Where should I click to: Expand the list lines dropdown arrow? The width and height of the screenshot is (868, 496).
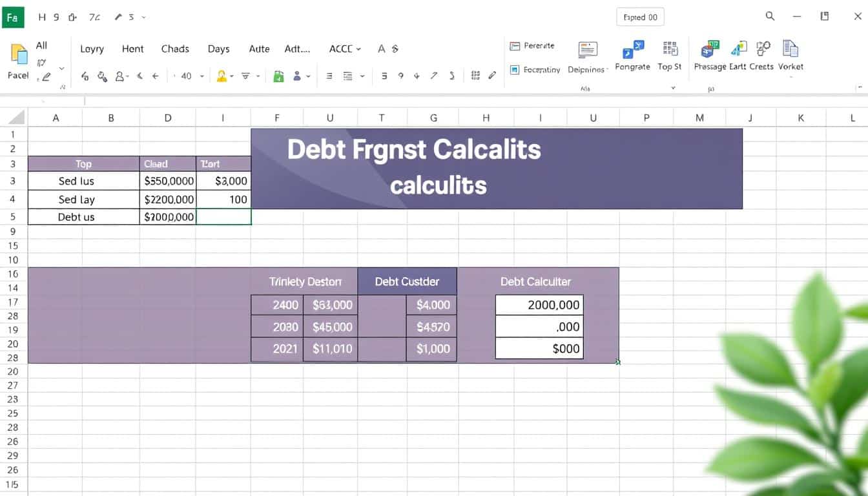click(362, 76)
